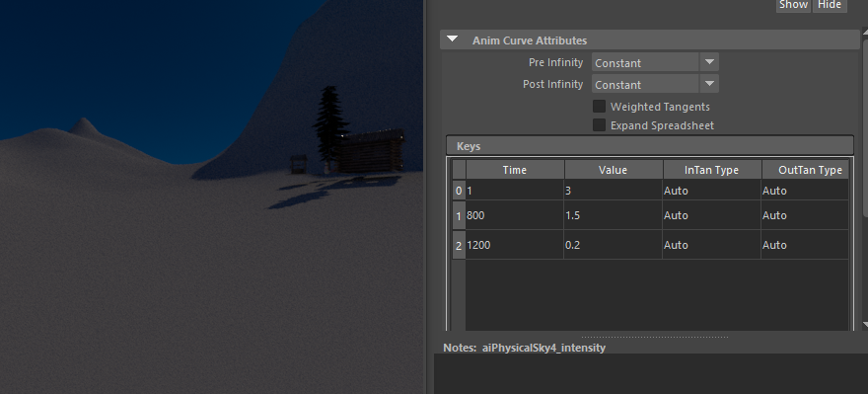Image resolution: width=868 pixels, height=394 pixels.
Task: Enable the Expand Spreadsheet checkbox
Action: pyautogui.click(x=599, y=125)
